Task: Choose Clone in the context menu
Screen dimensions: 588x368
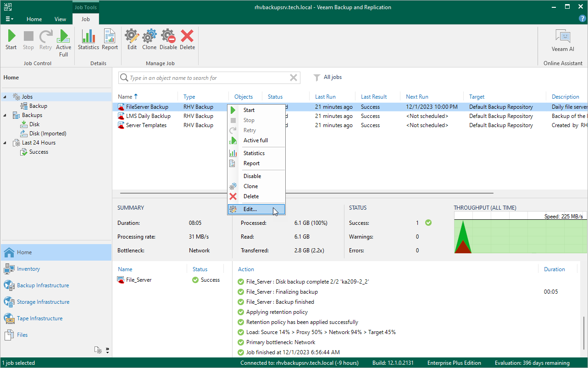Action: pos(257,186)
